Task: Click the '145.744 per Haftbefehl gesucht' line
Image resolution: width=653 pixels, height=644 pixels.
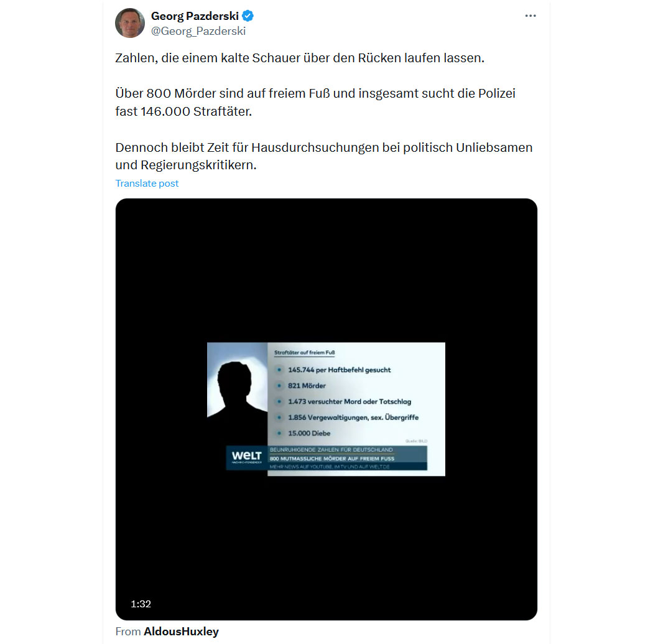Action: click(339, 370)
